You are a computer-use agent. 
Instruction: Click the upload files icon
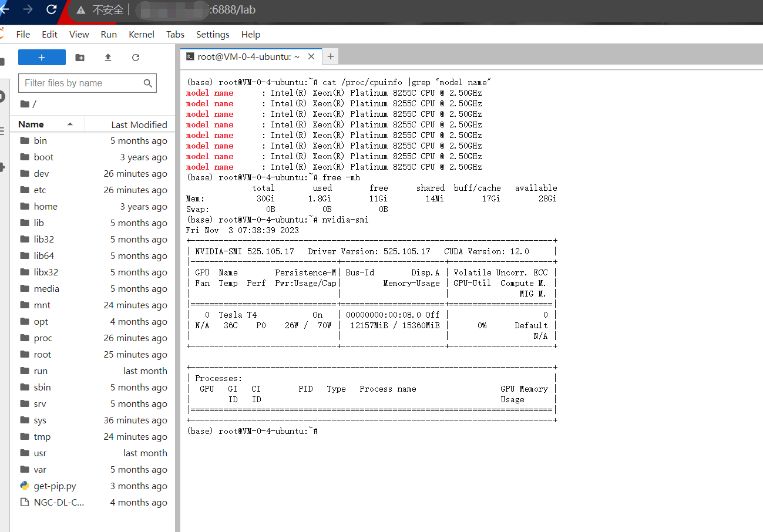108,57
